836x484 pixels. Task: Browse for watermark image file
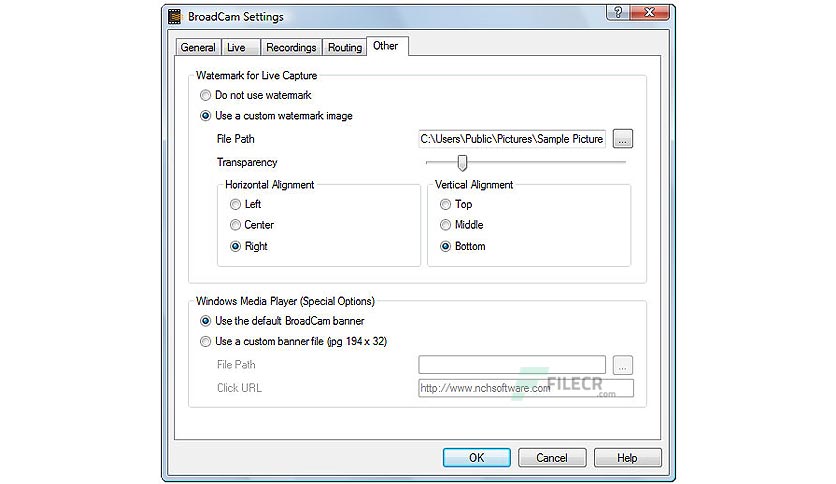623,139
